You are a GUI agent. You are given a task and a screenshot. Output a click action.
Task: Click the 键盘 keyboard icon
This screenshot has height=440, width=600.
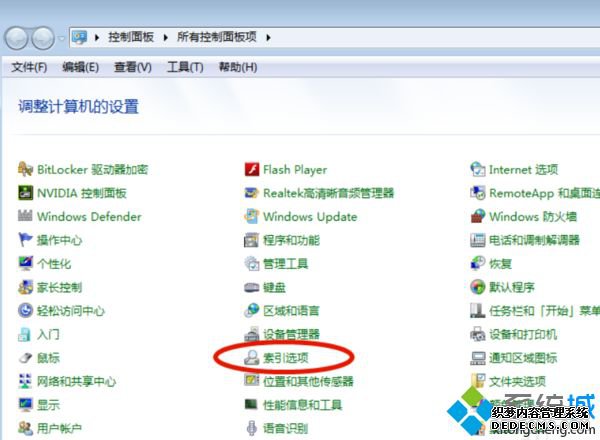(252, 287)
